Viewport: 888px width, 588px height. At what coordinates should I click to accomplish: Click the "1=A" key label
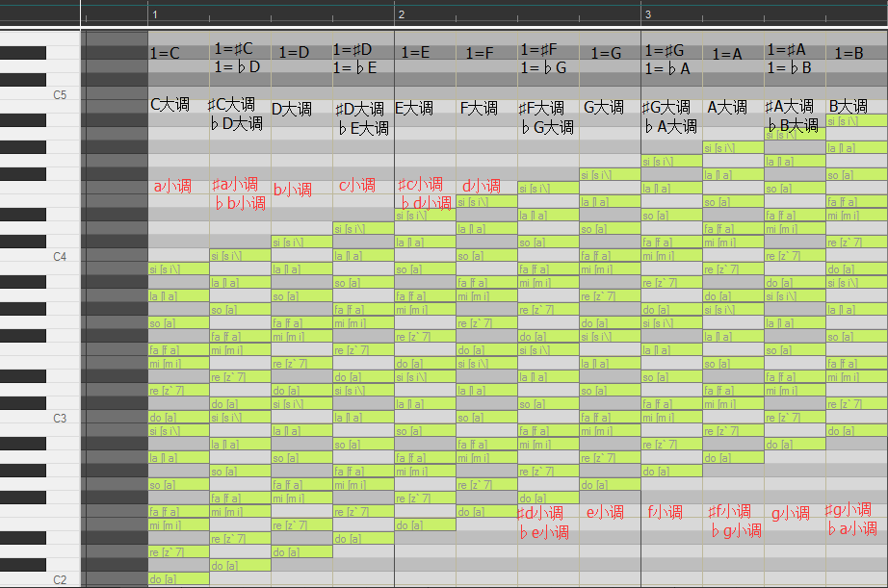click(x=727, y=54)
